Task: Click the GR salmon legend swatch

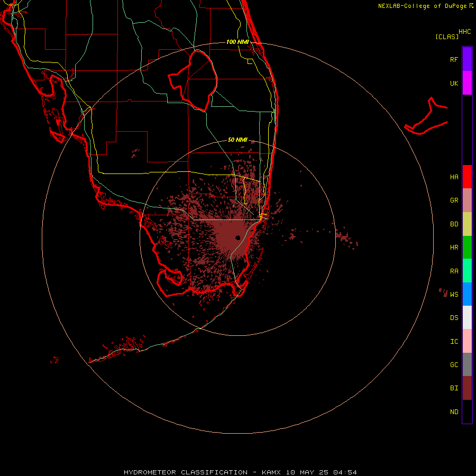Action: (467, 200)
